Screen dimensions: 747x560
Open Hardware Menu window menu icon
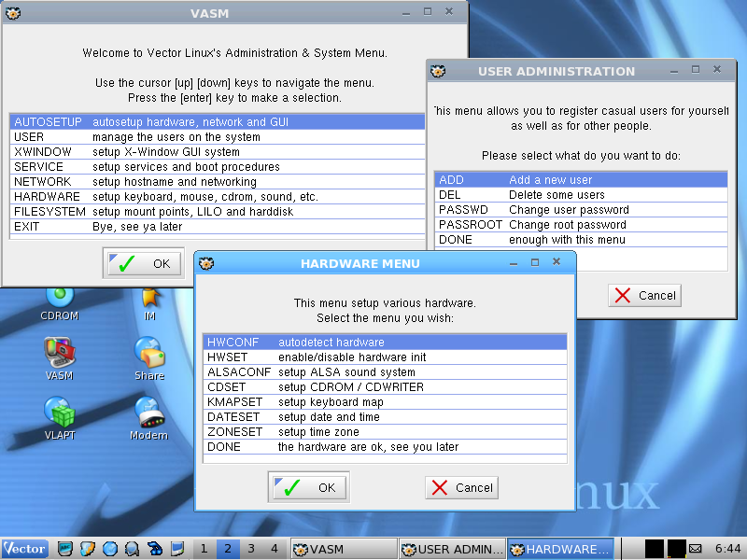(206, 263)
